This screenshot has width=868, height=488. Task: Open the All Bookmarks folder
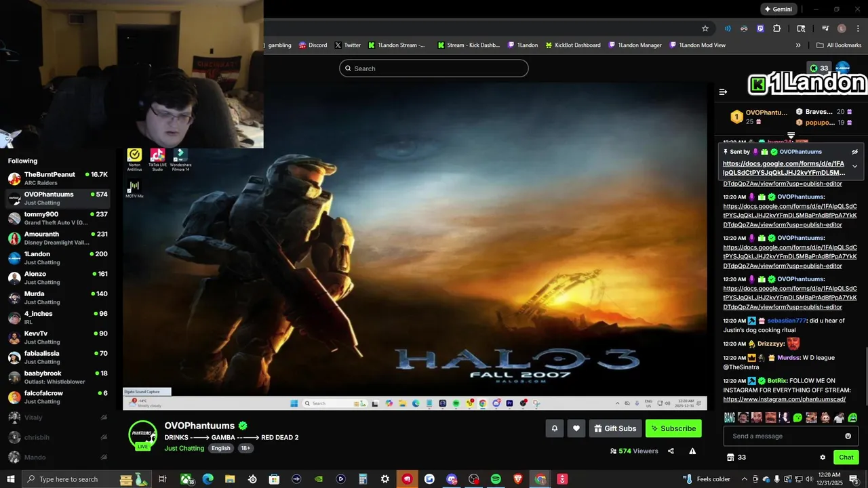coord(839,45)
